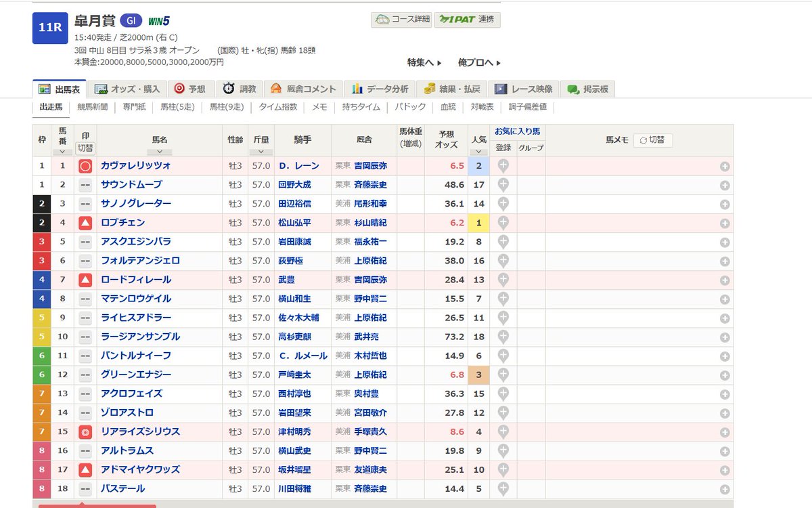Open horse page for サウンドムーブ
812x508 pixels.
tap(131, 185)
